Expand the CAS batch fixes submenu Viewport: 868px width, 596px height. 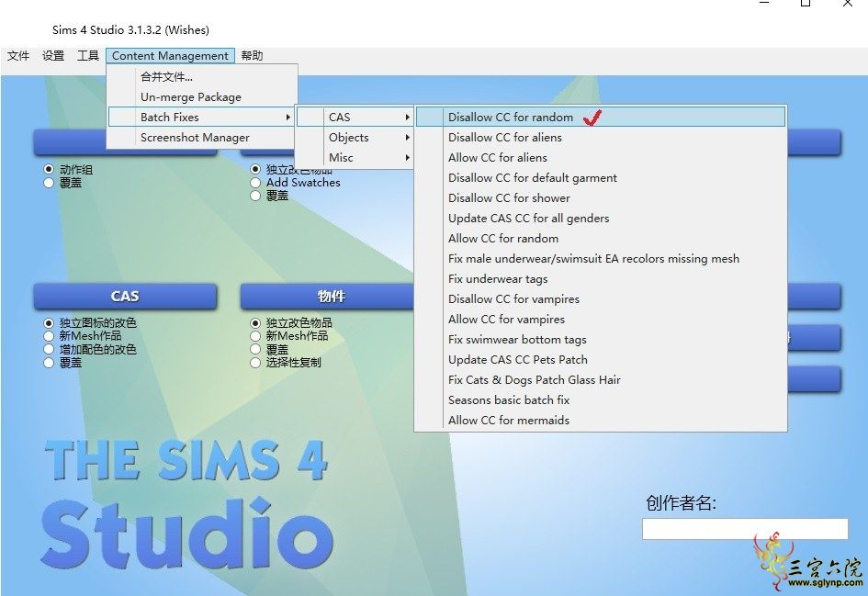[x=355, y=118]
